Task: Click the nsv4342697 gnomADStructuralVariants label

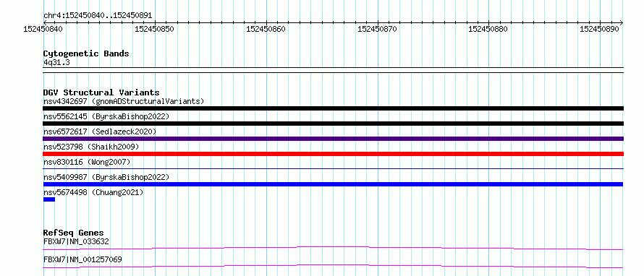Action: pyautogui.click(x=124, y=101)
